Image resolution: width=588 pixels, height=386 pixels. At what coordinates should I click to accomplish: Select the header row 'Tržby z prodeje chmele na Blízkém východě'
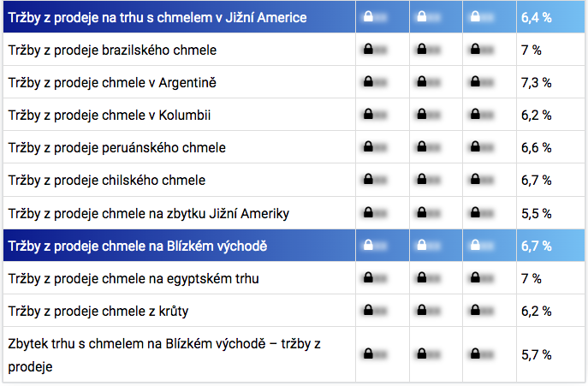pyautogui.click(x=138, y=246)
